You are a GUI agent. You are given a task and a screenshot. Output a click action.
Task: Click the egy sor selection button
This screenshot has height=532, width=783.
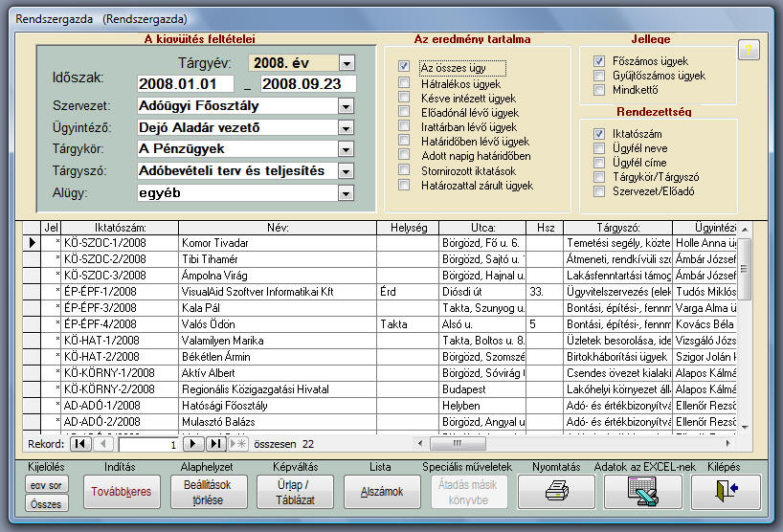[47, 484]
